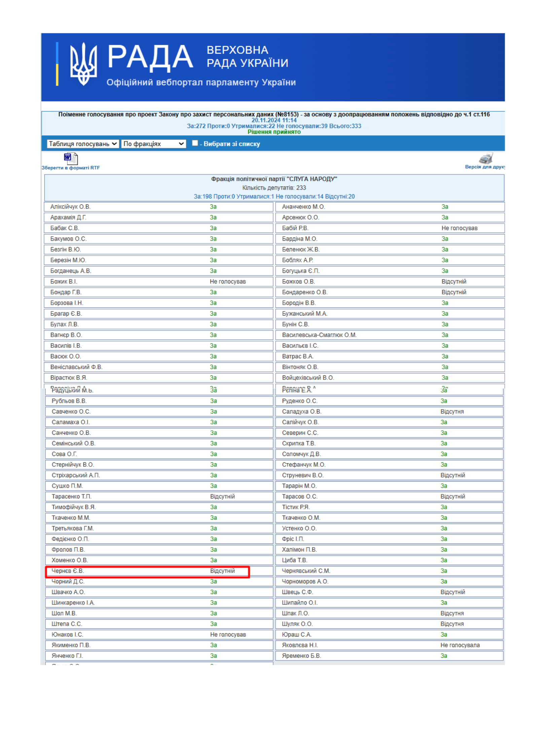The width and height of the screenshot is (534, 756).
Task: Click the "Не голосувала" vote of Яковлєва Н.І.
Action: click(x=460, y=645)
